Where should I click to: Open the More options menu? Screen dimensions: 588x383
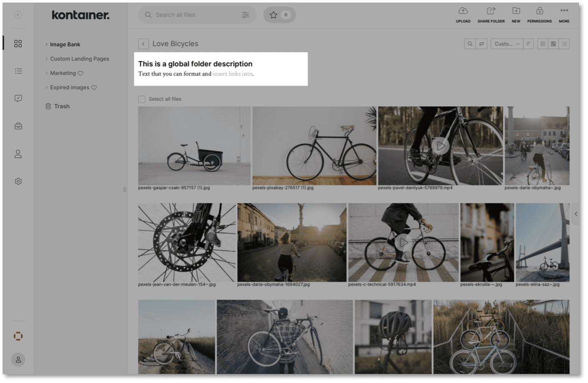click(564, 11)
